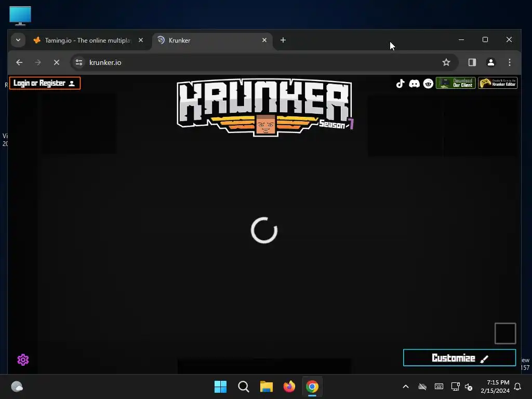Close the Krunker tab
The image size is (532, 399).
coord(264,40)
